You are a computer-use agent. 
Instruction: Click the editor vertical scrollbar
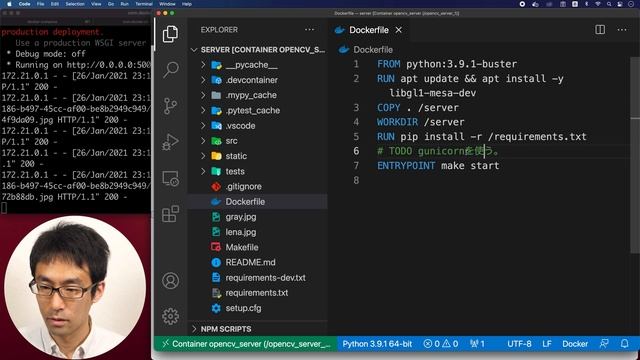tap(635, 155)
